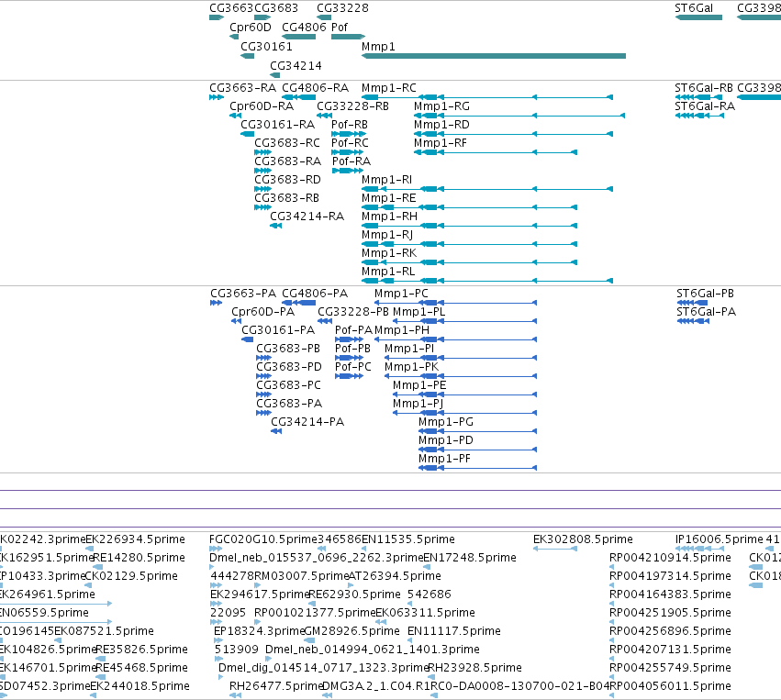Click the Mmp1-PD protein label

445,440
